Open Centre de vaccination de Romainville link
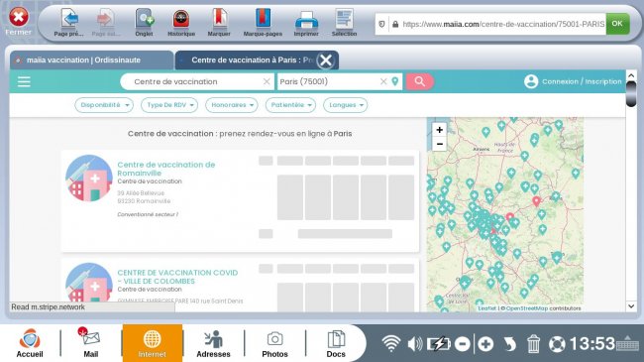Viewport: 644px width, 362px height. coord(165,169)
